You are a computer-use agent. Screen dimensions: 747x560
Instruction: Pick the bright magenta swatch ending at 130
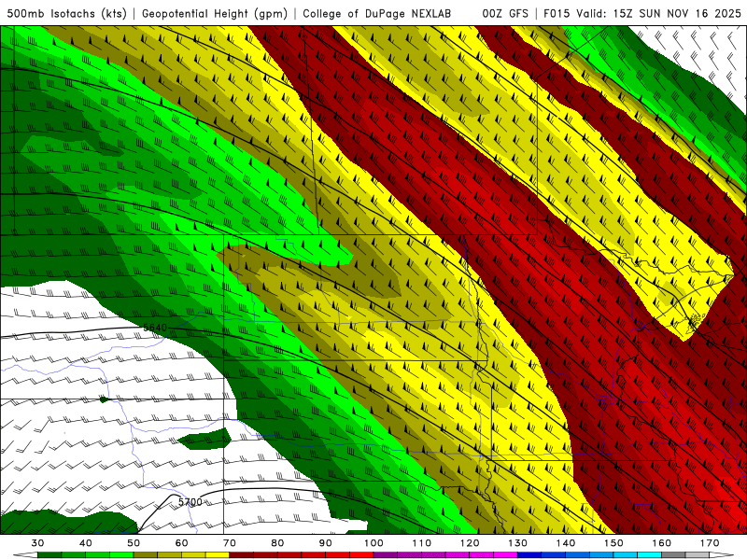tap(505, 555)
